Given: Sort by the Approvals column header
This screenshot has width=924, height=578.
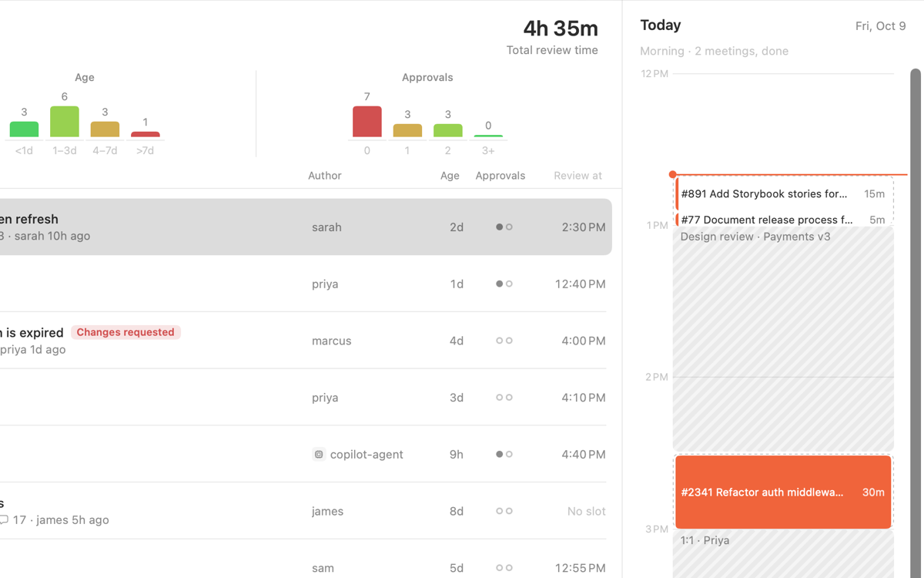Looking at the screenshot, I should click(500, 176).
